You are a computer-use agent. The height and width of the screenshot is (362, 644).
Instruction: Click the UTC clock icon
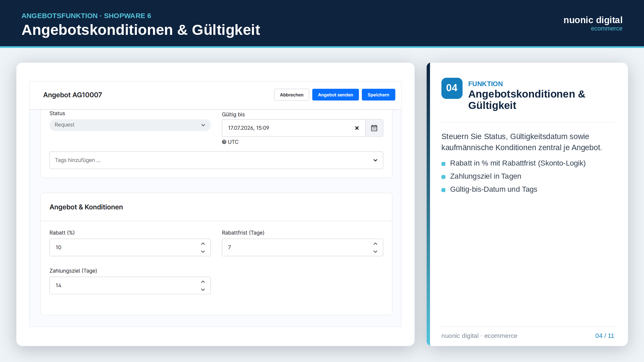pos(224,142)
